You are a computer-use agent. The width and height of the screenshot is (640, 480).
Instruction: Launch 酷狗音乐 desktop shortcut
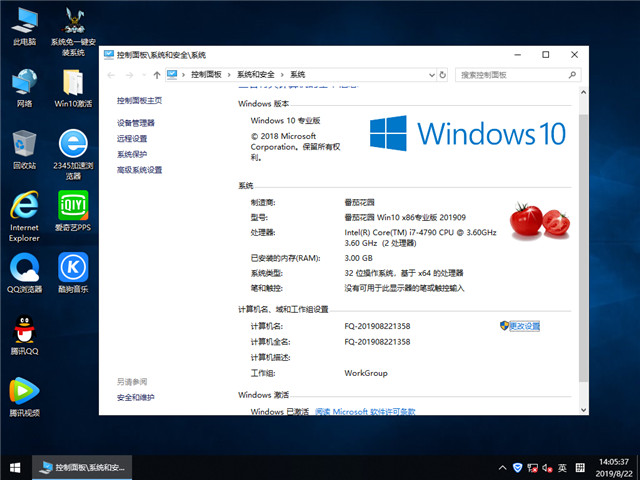click(x=73, y=273)
